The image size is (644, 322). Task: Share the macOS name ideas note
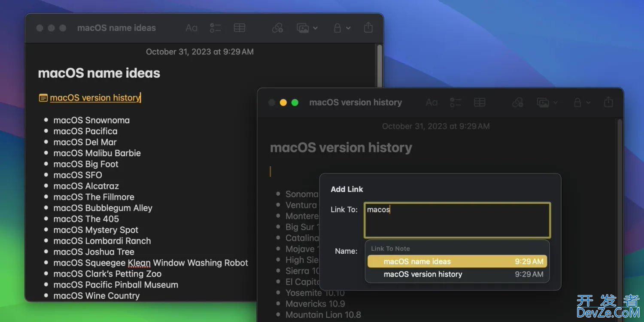tap(368, 27)
